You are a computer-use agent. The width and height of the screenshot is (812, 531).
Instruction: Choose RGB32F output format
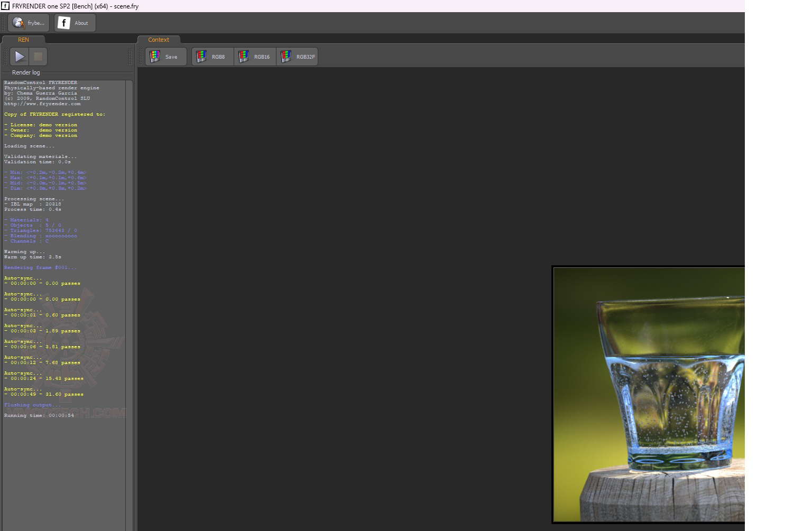click(x=297, y=57)
